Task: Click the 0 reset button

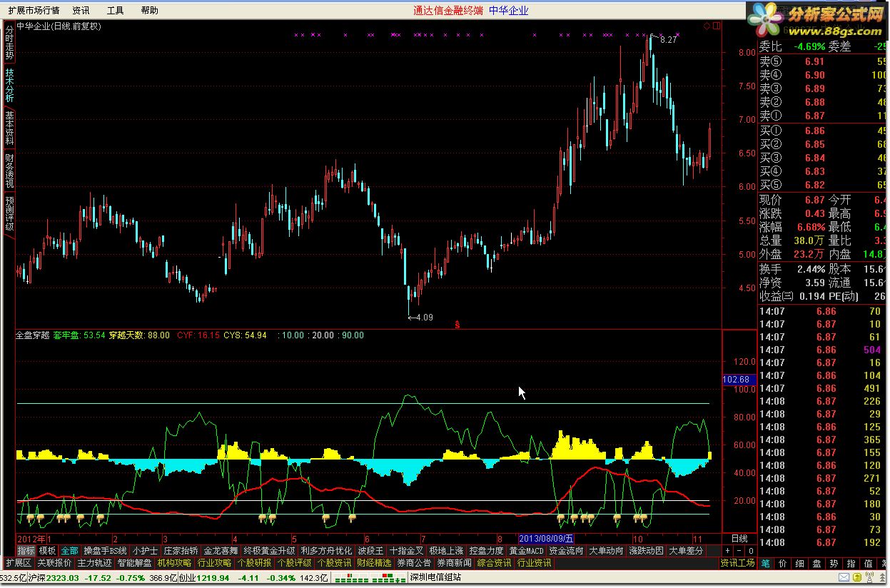Action: 750,551
